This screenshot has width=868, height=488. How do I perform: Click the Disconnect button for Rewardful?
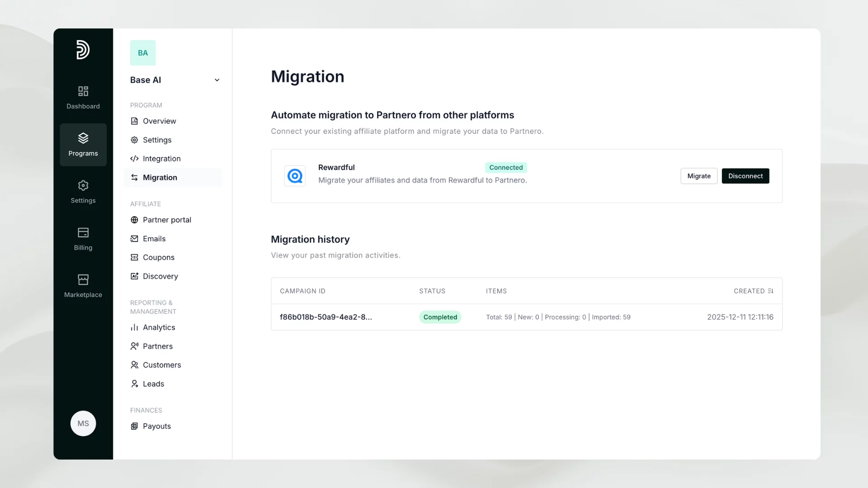(x=745, y=176)
